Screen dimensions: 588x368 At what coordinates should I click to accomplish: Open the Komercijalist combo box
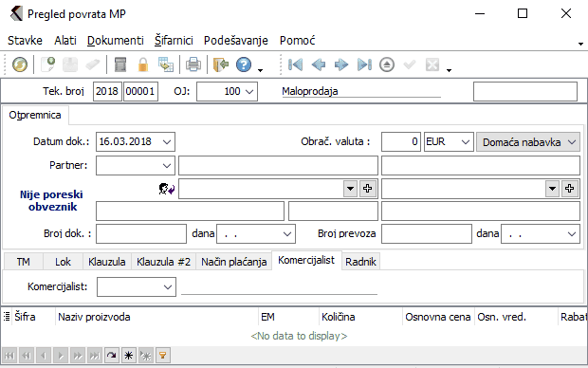tap(137, 287)
